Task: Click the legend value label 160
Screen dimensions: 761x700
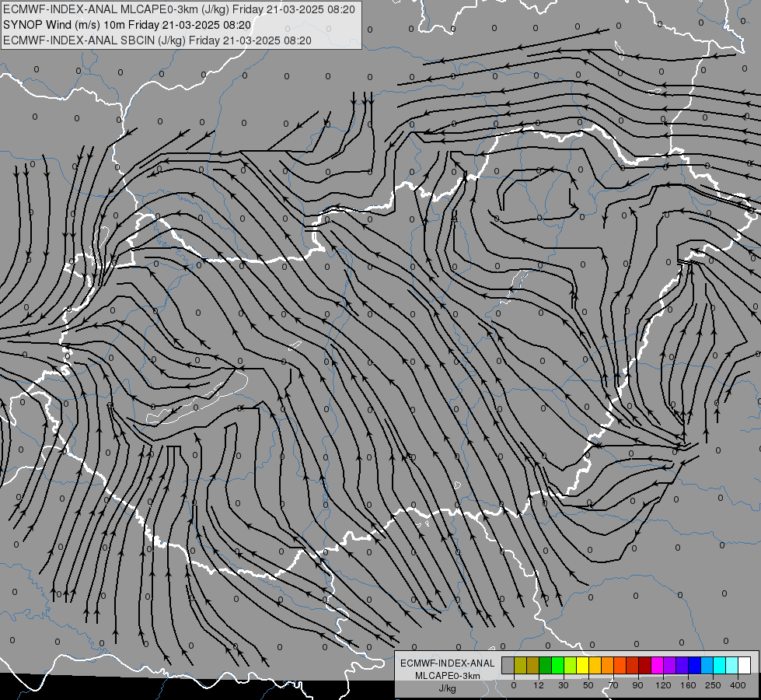Action: coord(688,685)
